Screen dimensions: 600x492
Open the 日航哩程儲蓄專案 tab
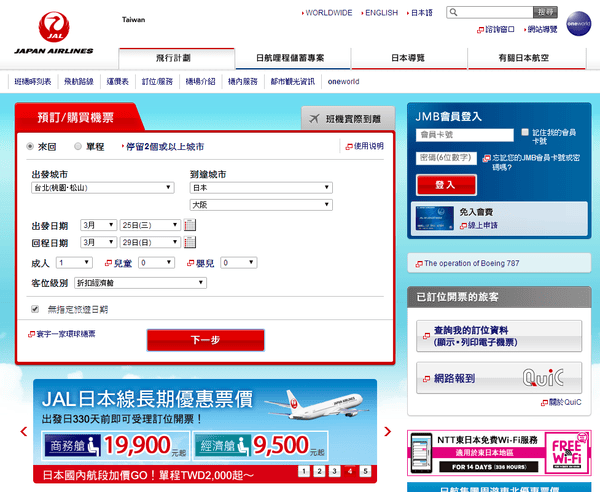point(293,58)
